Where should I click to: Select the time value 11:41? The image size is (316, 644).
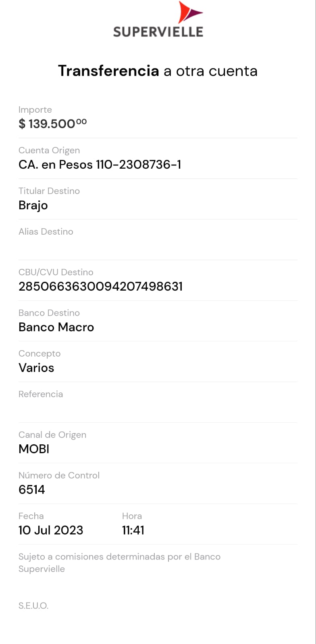tap(133, 530)
